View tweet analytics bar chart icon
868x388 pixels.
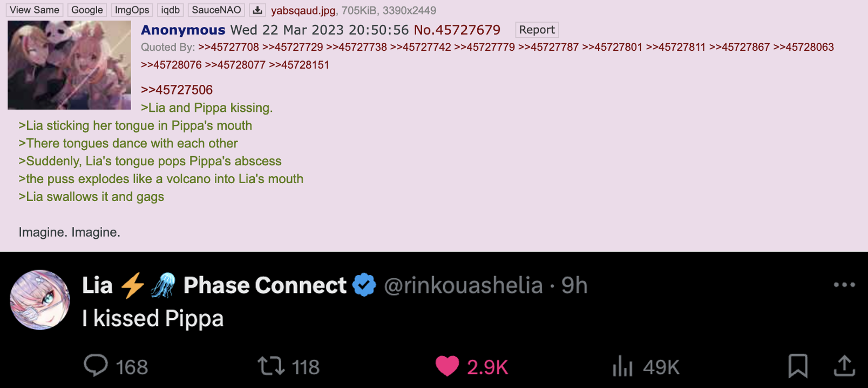click(622, 366)
